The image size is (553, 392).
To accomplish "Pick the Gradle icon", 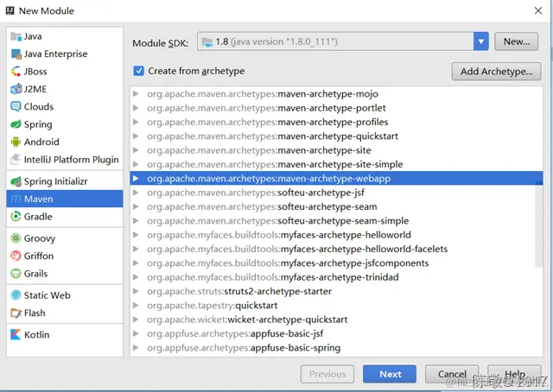I will click(x=16, y=217).
